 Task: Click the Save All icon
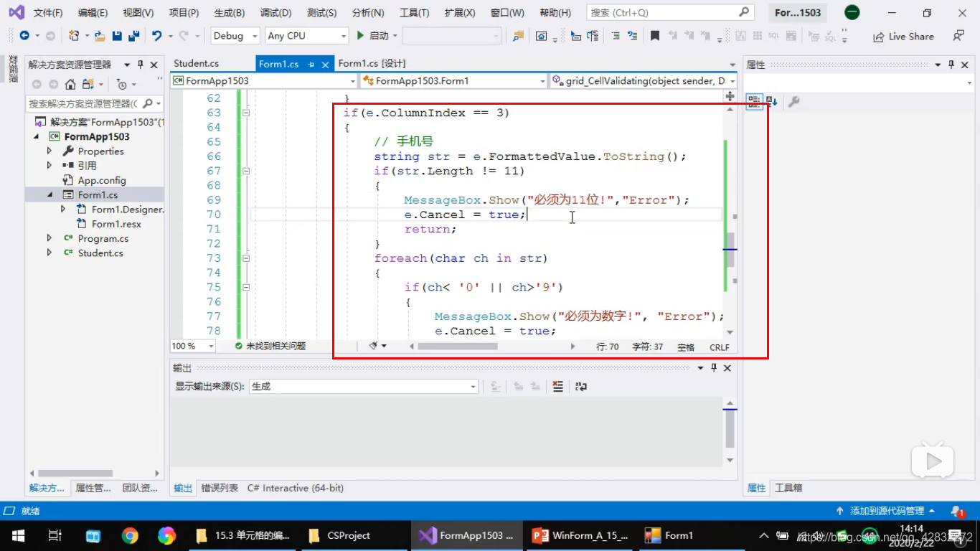pos(133,36)
